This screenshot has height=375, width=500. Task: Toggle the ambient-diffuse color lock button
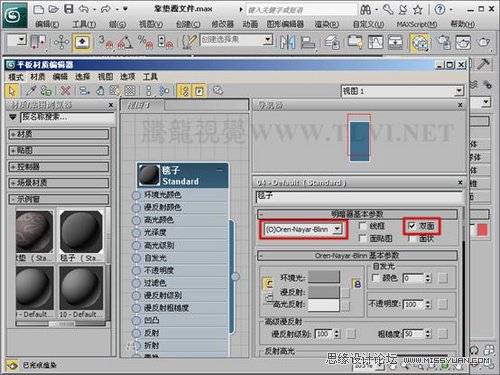[x=357, y=284]
